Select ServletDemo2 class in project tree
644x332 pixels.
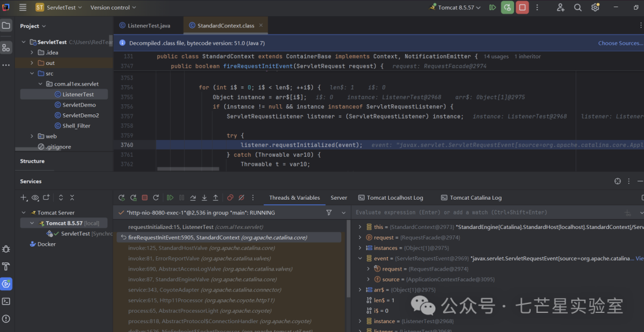(80, 115)
